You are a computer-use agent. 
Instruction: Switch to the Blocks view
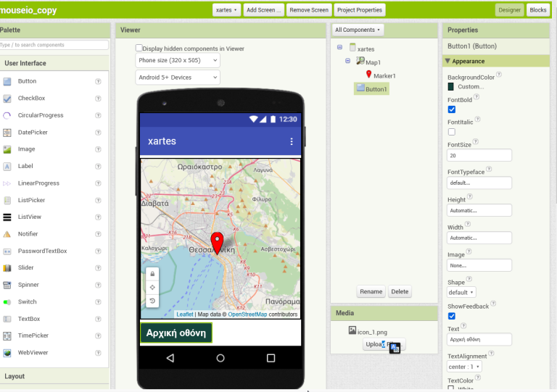pos(538,10)
